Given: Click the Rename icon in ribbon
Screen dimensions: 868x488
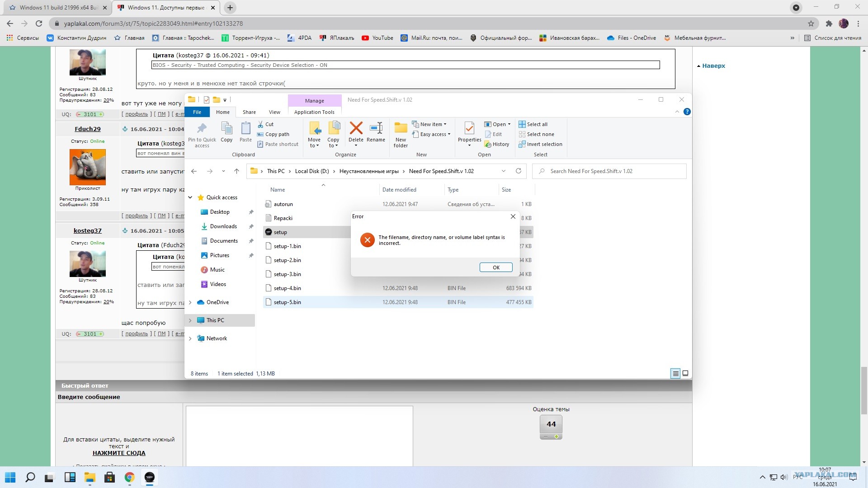Looking at the screenshot, I should tap(376, 129).
